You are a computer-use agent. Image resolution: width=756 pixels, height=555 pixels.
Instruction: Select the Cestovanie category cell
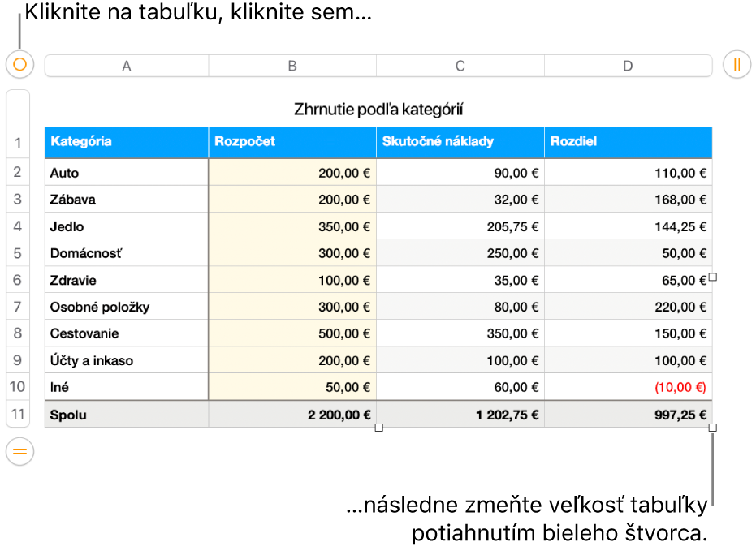(127, 333)
